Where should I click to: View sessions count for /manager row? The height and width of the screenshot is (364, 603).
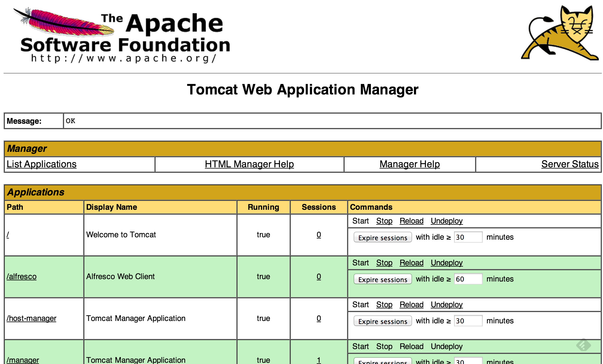[319, 360]
